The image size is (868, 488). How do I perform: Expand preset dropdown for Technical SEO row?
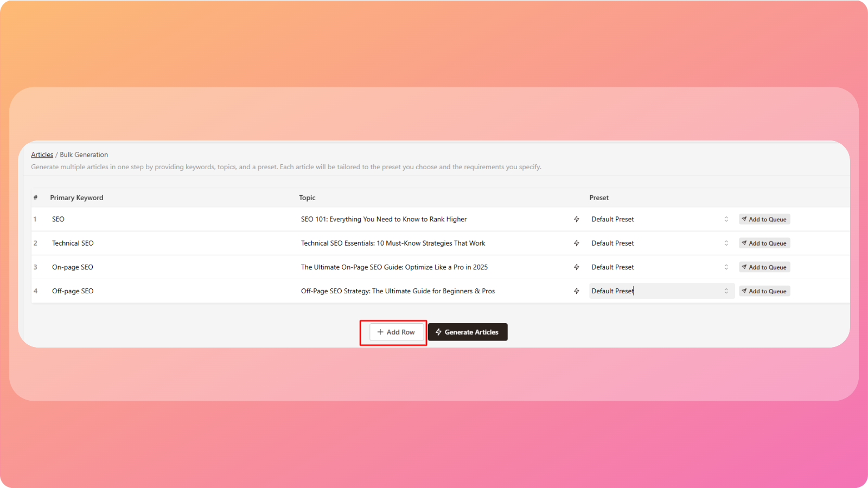tap(660, 243)
